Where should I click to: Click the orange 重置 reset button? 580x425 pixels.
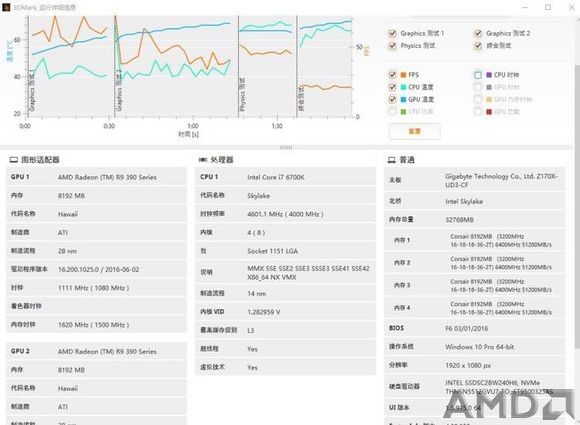[x=415, y=131]
